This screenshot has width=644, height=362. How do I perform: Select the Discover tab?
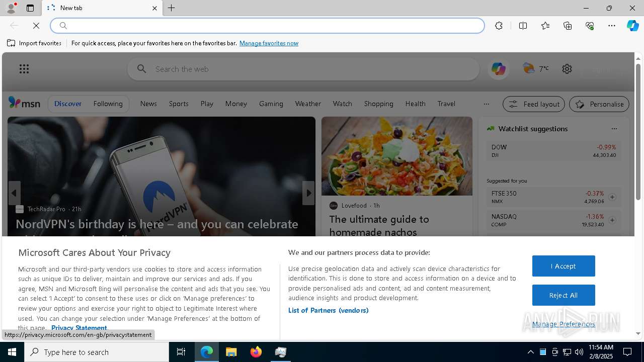68,104
